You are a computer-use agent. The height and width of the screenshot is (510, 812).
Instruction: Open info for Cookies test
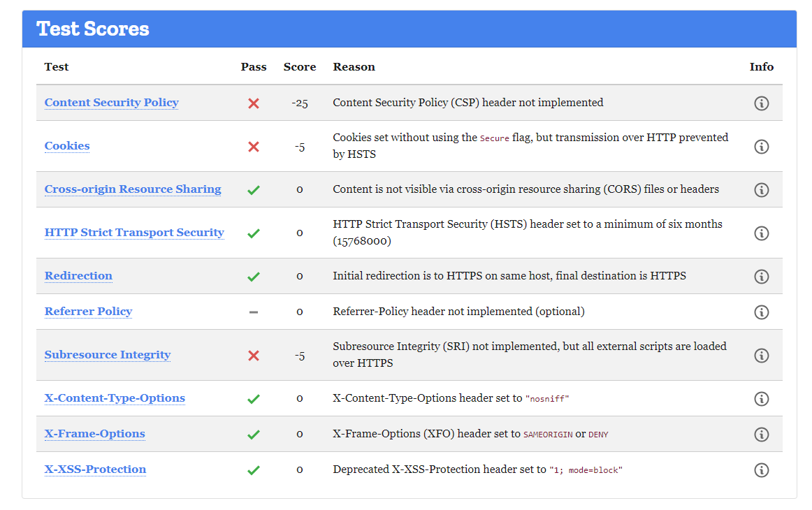pos(762,147)
